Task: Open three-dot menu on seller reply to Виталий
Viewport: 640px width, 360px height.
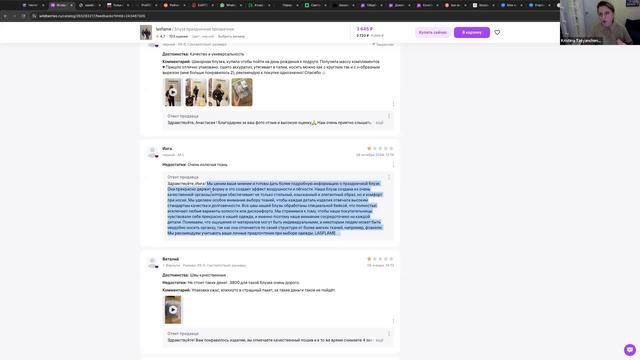Action: point(389,333)
